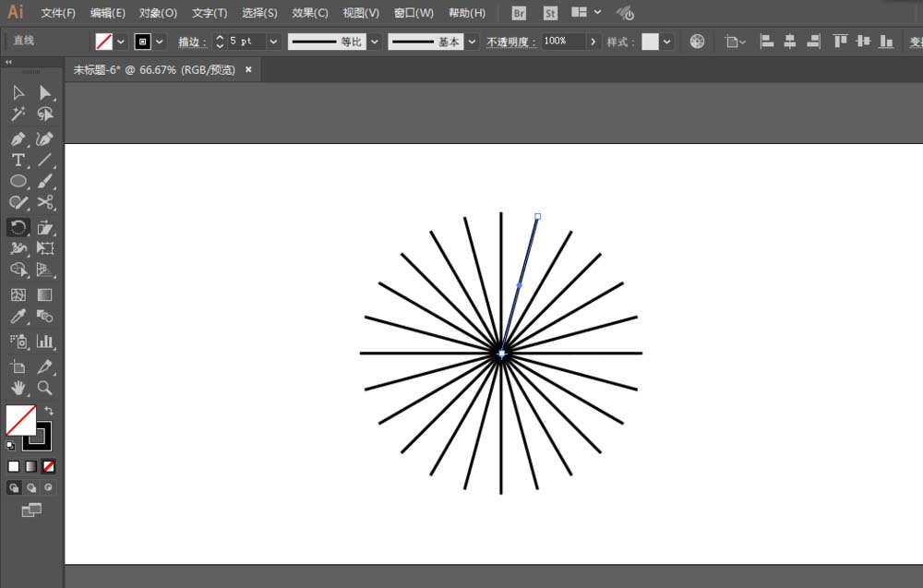Select the Scale tool

click(44, 227)
